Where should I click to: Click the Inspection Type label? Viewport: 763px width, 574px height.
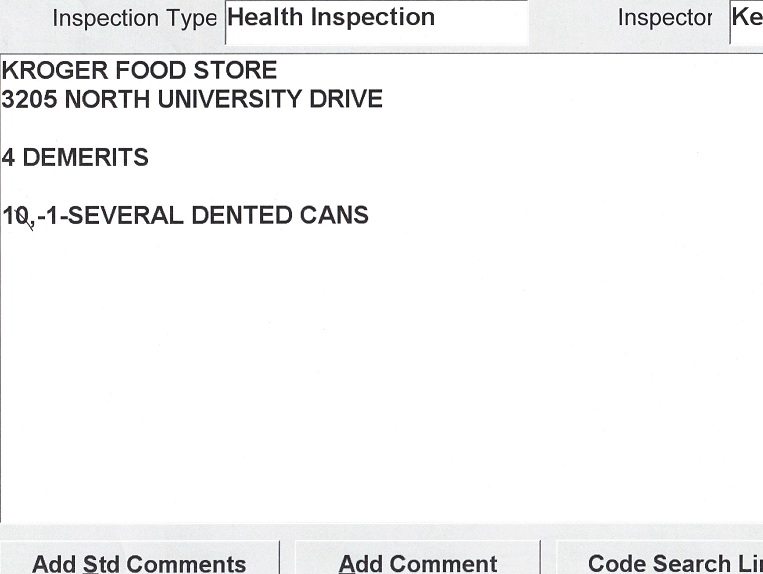(134, 19)
